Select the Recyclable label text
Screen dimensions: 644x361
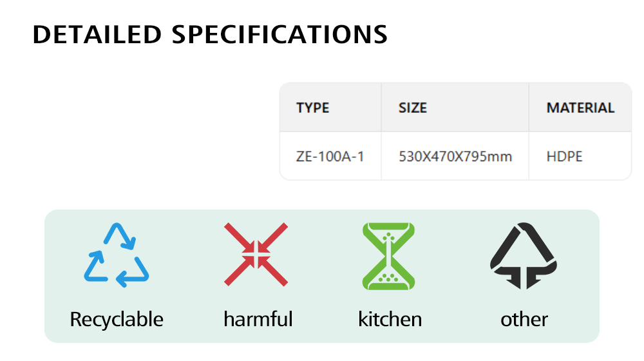(117, 319)
